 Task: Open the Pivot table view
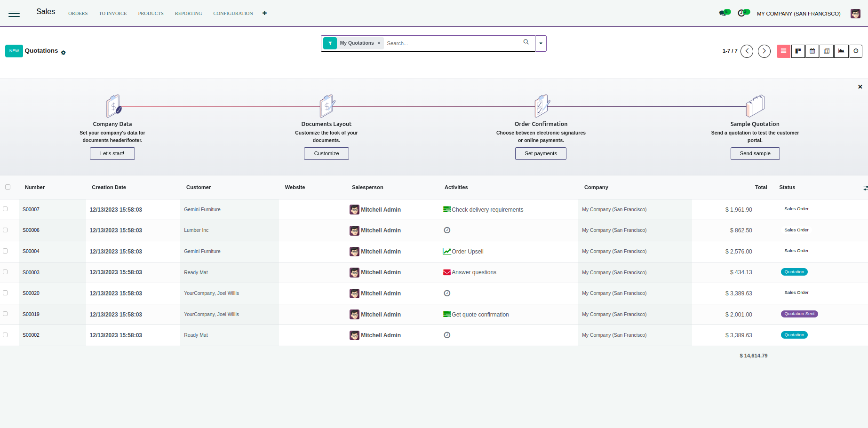(x=827, y=51)
